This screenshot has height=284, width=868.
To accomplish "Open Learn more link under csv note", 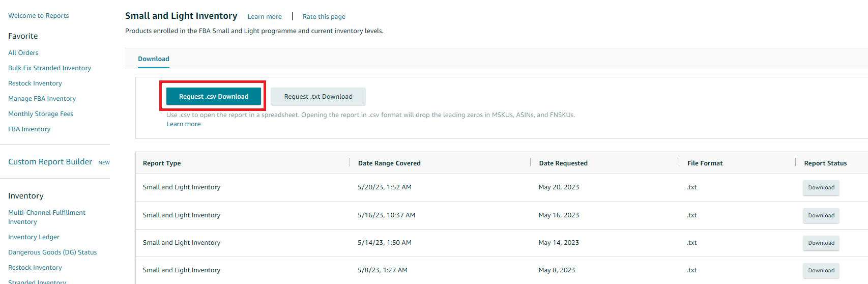I will (x=184, y=124).
